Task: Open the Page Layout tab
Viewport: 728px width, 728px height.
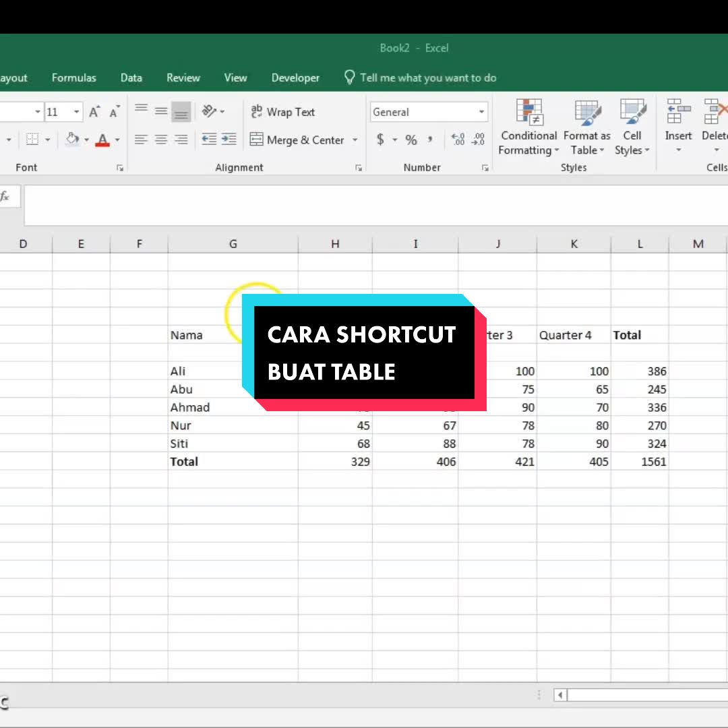Action: click(13, 78)
